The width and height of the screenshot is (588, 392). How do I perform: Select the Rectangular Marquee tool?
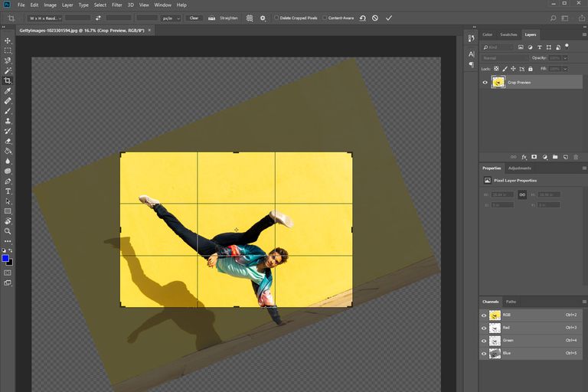point(8,51)
